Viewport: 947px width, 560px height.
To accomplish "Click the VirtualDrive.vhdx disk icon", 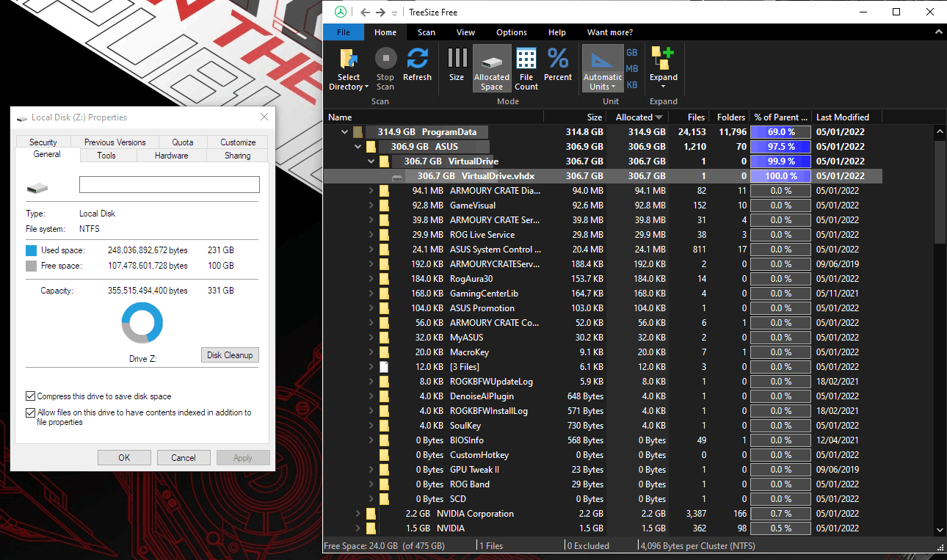I will 397,177.
